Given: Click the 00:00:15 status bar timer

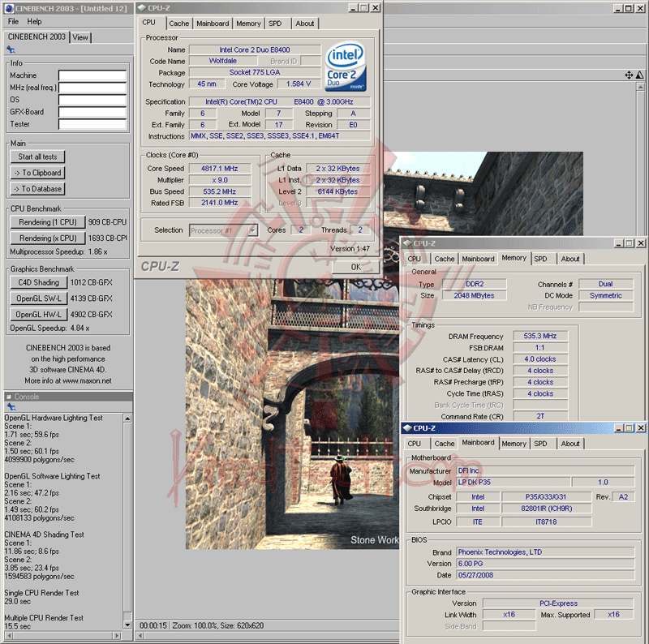Looking at the screenshot, I should click(x=153, y=625).
